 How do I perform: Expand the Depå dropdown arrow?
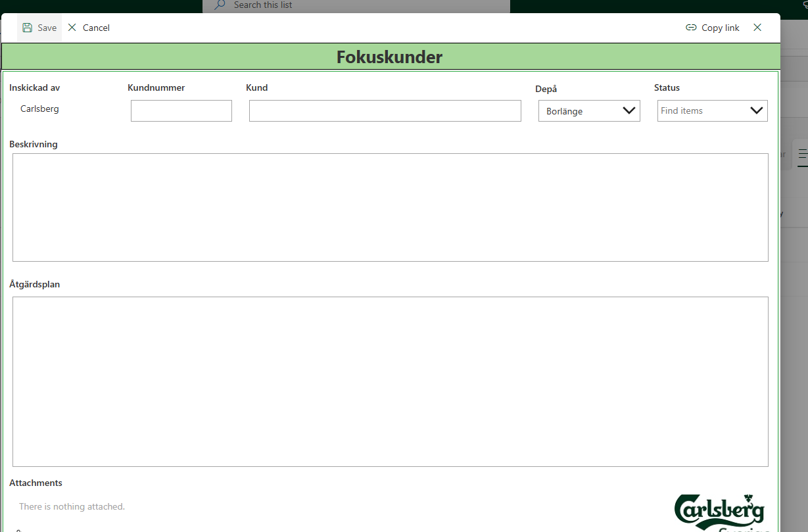629,110
